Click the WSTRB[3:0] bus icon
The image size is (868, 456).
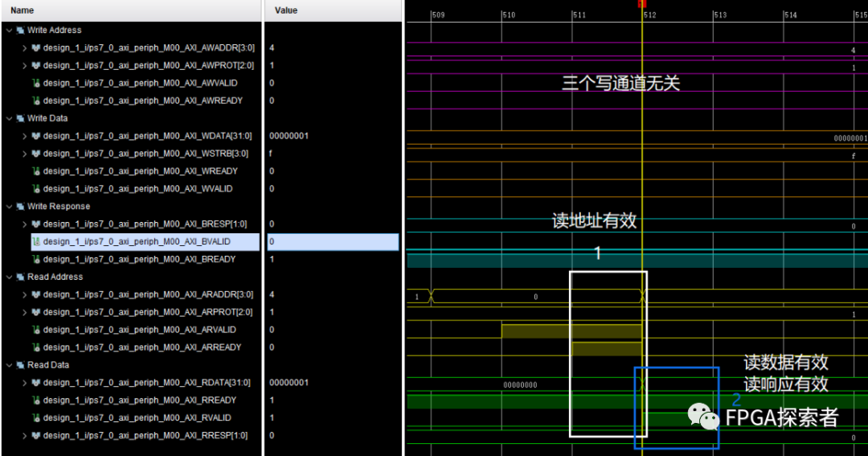pyautogui.click(x=36, y=154)
